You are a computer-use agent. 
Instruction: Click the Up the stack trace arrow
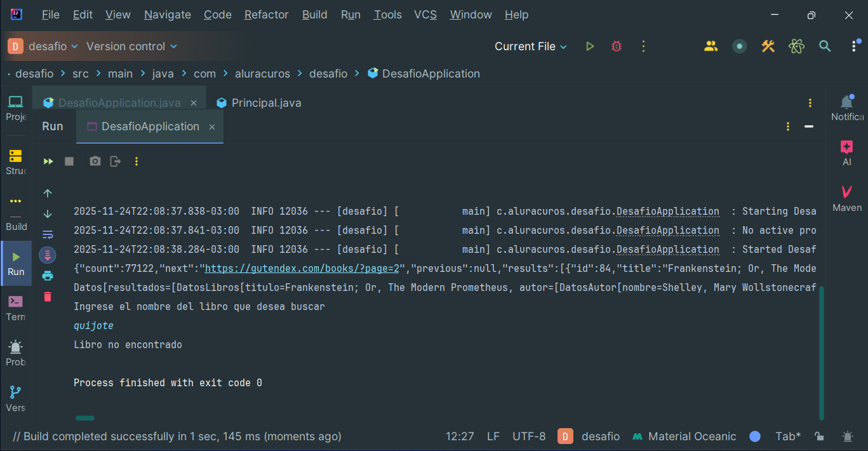pyautogui.click(x=48, y=193)
